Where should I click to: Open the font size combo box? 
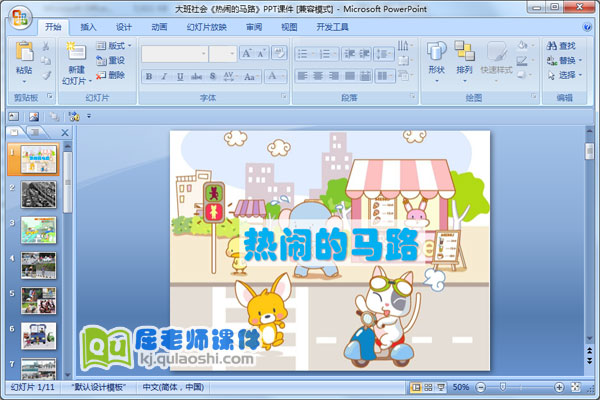[223, 54]
